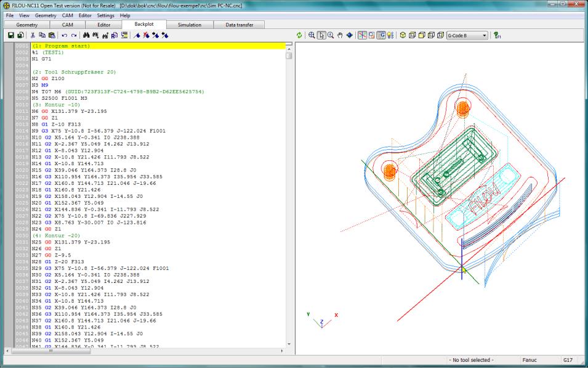The width and height of the screenshot is (588, 368).
Task: Click 'No tool selected' in status bar
Action: coord(472,360)
